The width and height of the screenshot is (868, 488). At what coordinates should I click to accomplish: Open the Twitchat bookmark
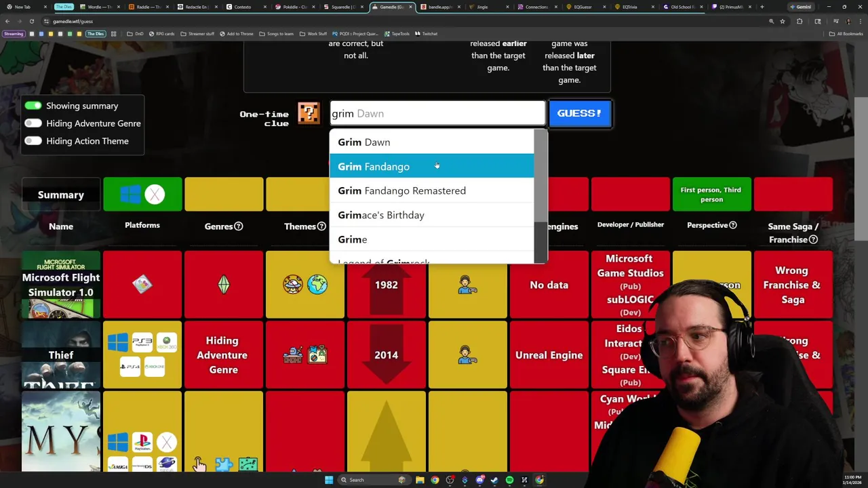426,33
